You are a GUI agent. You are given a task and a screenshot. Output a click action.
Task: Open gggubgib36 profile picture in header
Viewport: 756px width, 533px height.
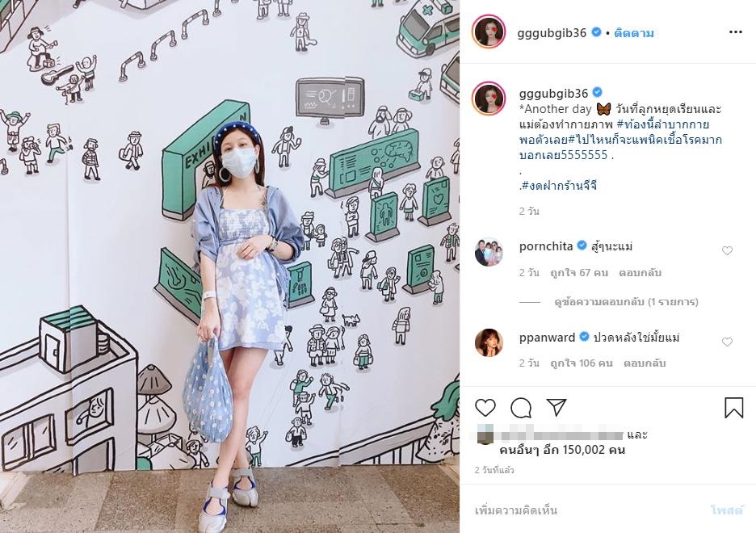489,32
